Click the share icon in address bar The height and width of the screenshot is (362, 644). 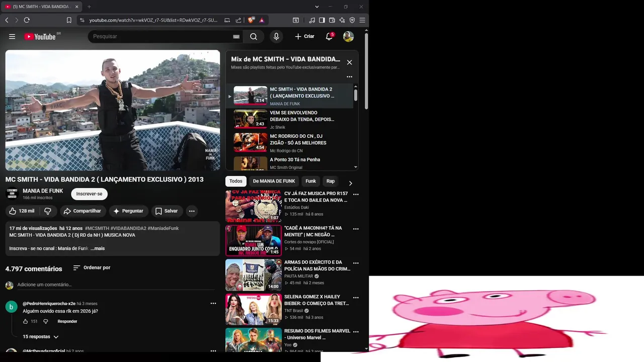(238, 20)
